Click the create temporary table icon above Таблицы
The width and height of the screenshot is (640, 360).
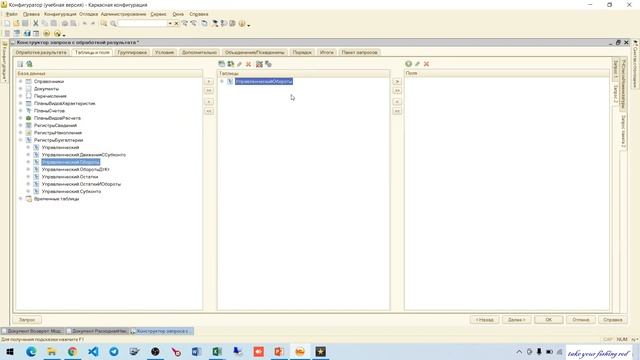[231, 64]
